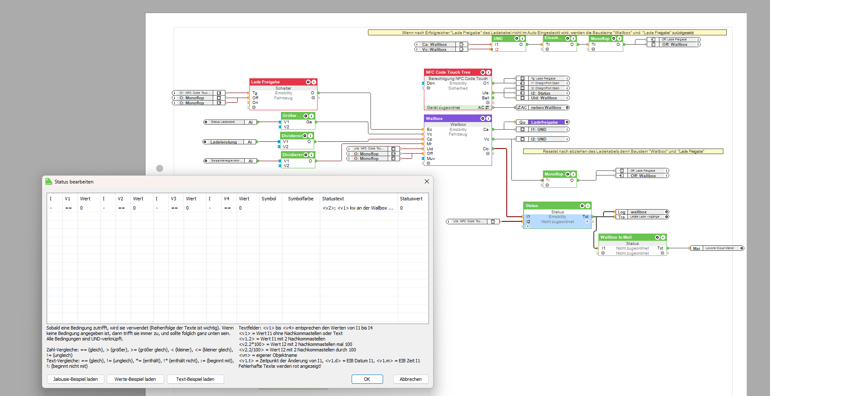Click info icon on Einsch... block
The width and height of the screenshot is (868, 396).
pos(573,38)
